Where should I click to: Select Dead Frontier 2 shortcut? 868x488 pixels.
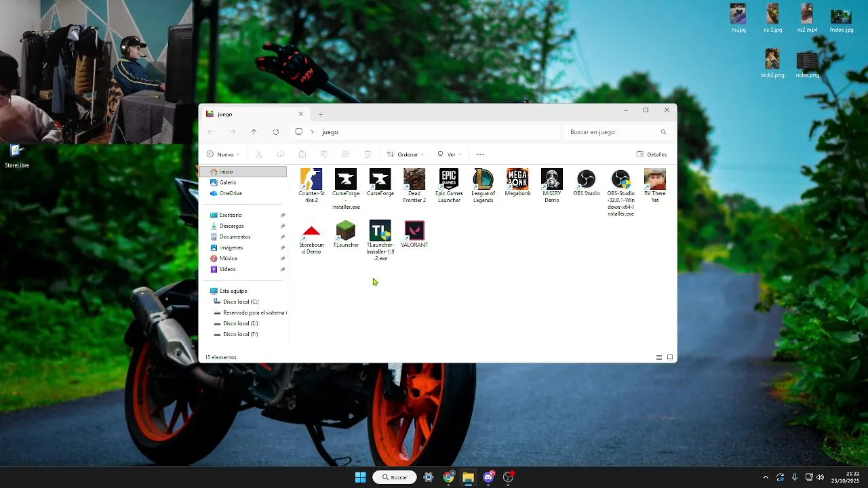pos(414,186)
